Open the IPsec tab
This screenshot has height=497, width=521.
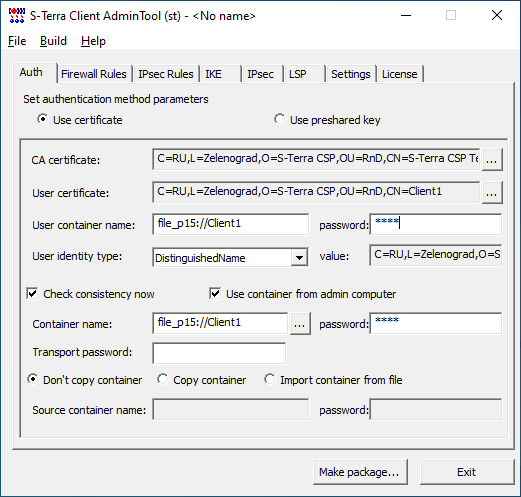(262, 74)
